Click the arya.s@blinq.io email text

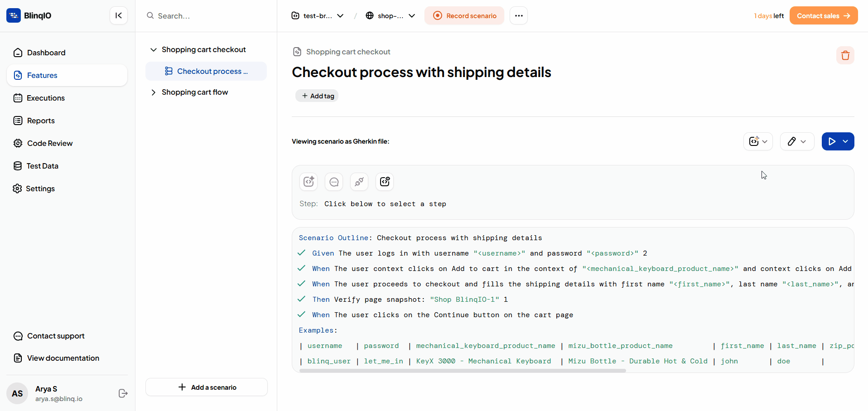click(x=59, y=399)
